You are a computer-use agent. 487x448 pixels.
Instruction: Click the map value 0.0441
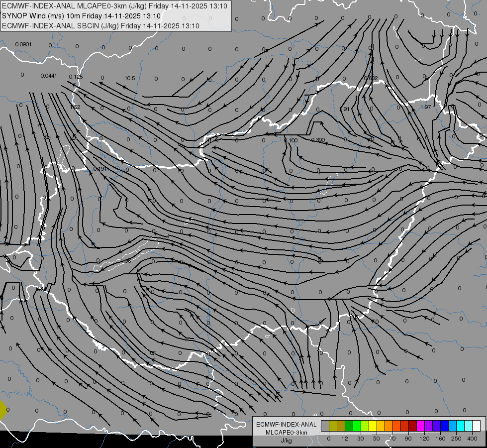[x=49, y=76]
